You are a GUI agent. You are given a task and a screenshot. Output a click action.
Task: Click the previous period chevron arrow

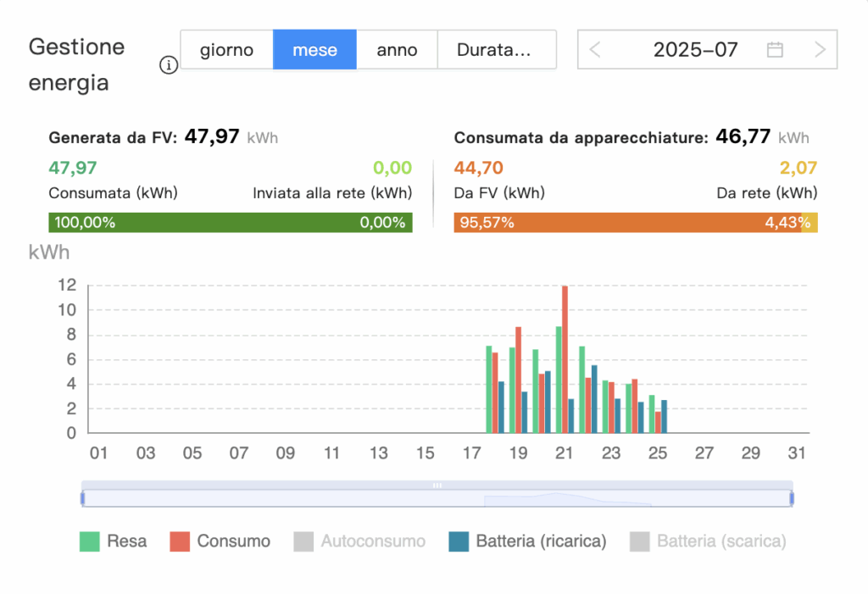pos(595,49)
